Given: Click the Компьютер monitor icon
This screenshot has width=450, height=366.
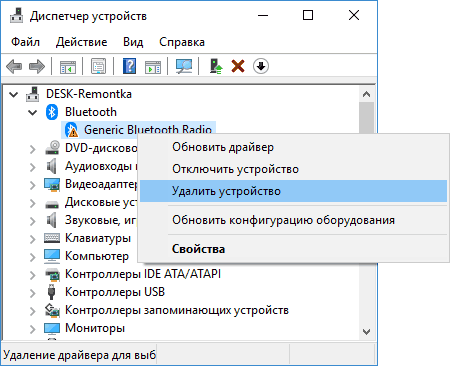Looking at the screenshot, I should [x=52, y=256].
